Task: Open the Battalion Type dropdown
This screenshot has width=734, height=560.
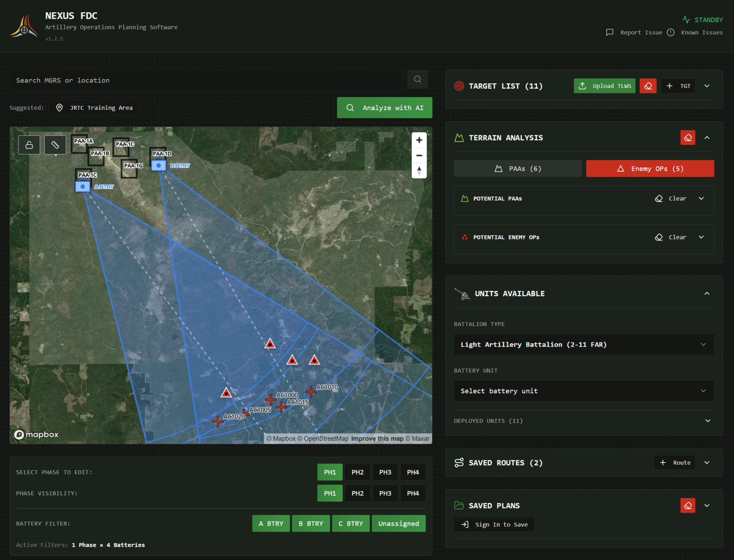Action: click(583, 344)
